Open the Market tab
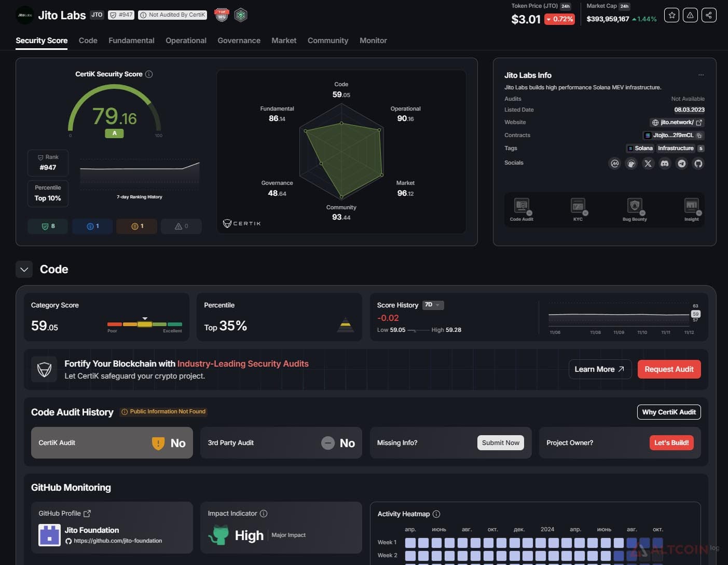Viewport: 728px width, 565px height. [284, 41]
